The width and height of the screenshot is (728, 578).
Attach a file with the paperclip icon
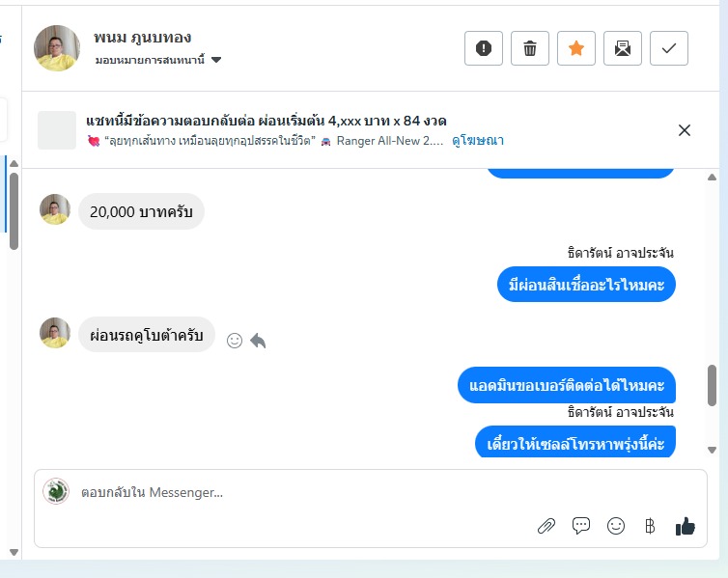pyautogui.click(x=546, y=526)
